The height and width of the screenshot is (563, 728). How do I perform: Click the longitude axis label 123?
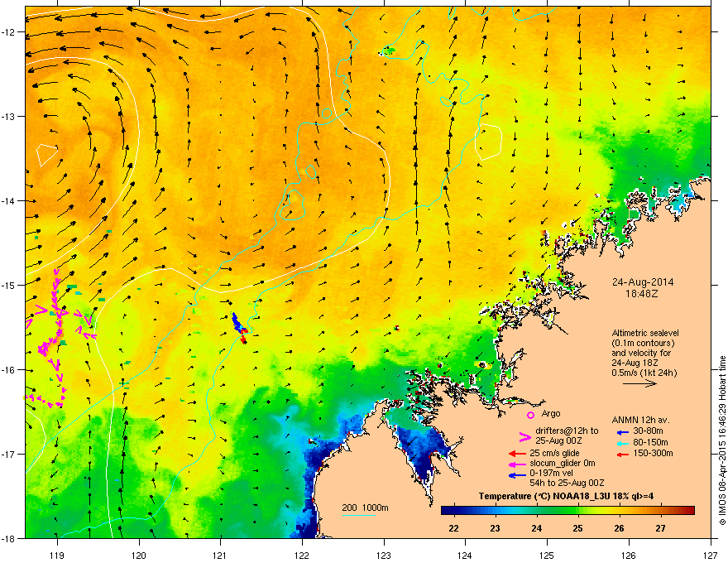point(384,555)
